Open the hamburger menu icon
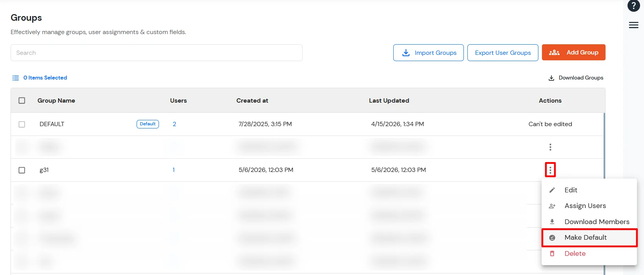 click(633, 25)
